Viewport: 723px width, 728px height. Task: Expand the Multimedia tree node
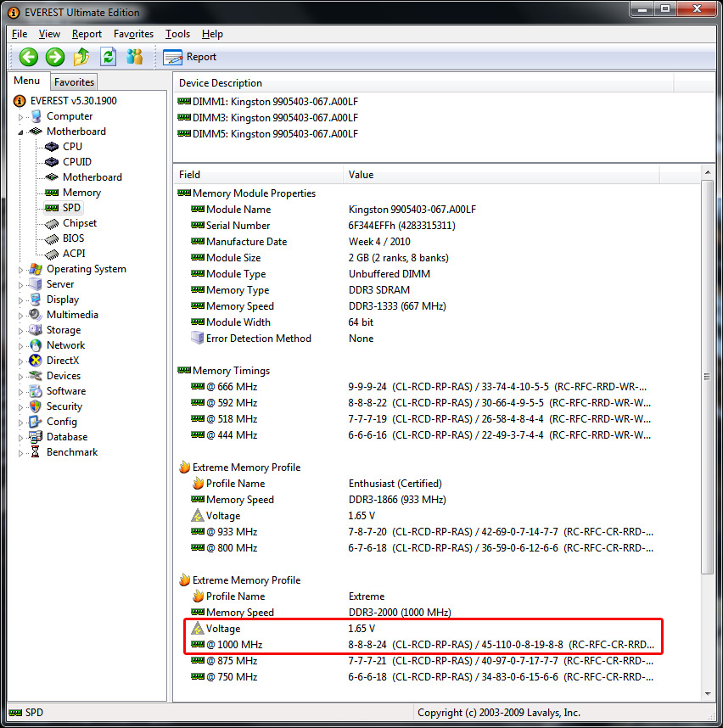[x=20, y=316]
